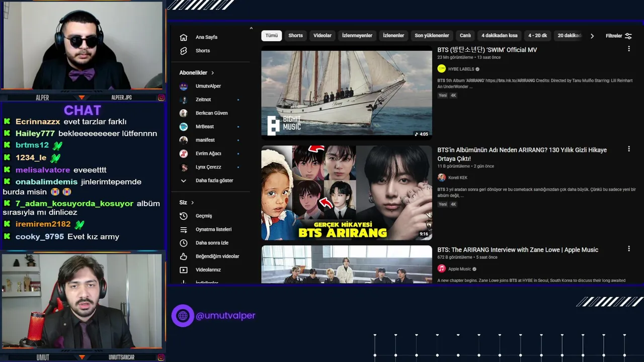Select the Tümü filter chip

(272, 36)
